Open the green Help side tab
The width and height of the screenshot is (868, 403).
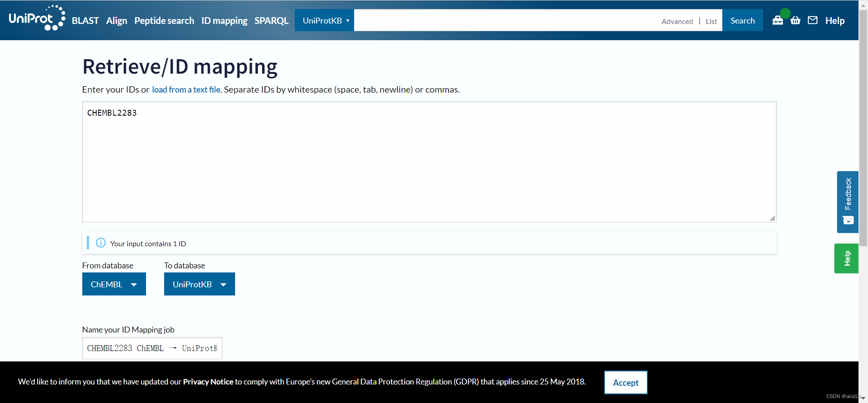tap(846, 258)
